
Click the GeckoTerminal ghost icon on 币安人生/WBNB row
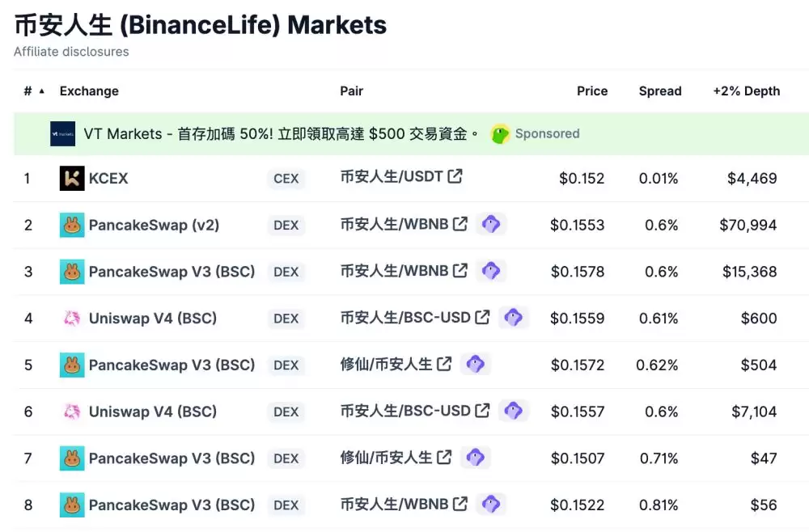click(491, 225)
